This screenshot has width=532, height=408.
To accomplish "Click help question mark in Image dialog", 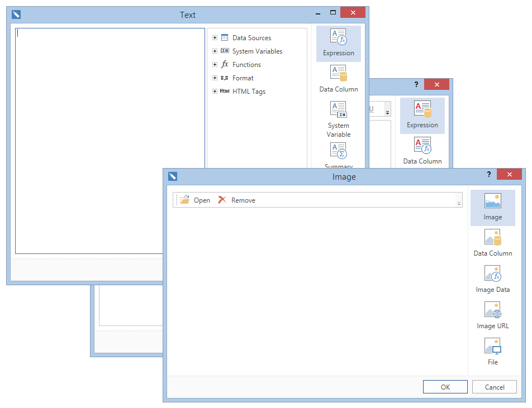I will 488,174.
